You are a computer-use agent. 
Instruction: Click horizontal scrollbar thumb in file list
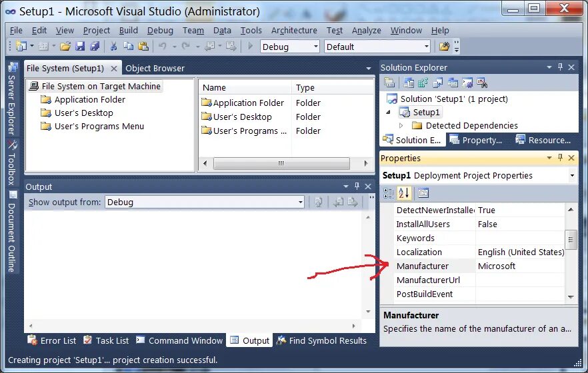281,163
